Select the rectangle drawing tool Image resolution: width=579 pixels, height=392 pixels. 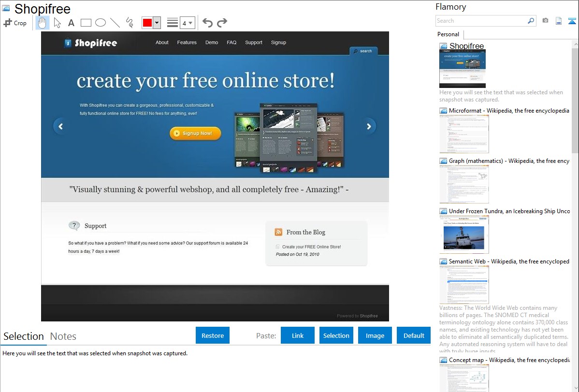click(x=86, y=23)
